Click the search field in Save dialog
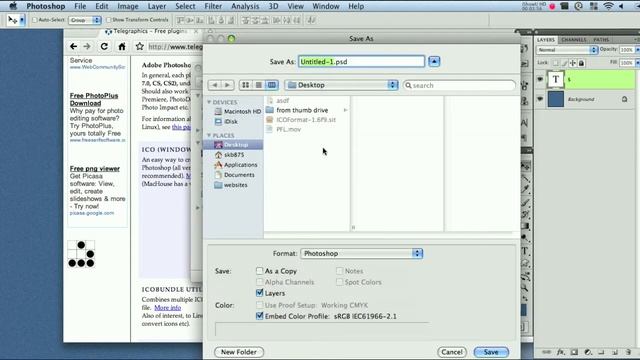This screenshot has width=640, height=360. tap(459, 85)
